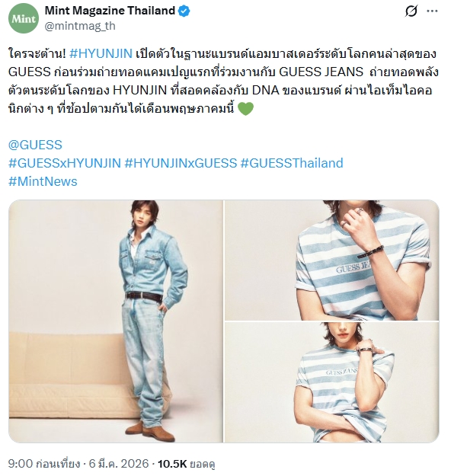
Task: Open Mint Magazine Thailand profile avatar
Action: tap(24, 18)
